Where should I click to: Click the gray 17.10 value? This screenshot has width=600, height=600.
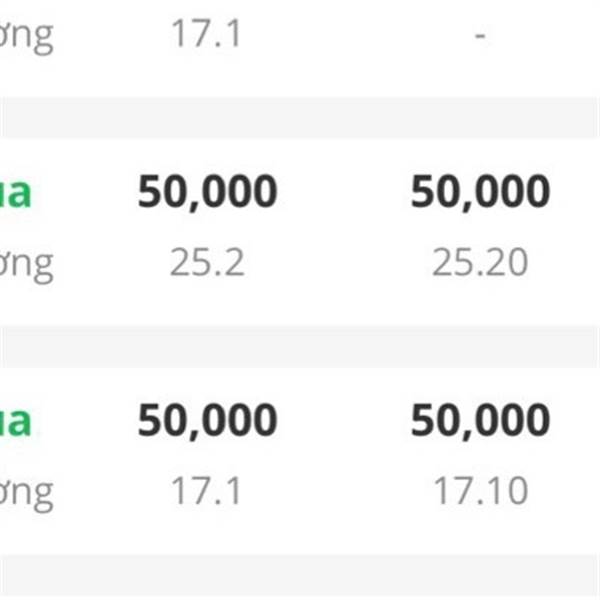(x=481, y=491)
